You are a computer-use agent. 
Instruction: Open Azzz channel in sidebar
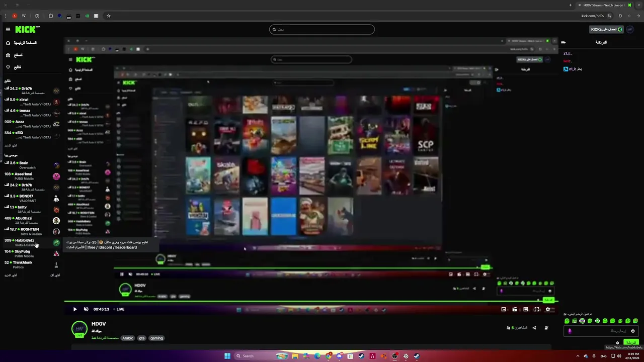[x=32, y=124]
